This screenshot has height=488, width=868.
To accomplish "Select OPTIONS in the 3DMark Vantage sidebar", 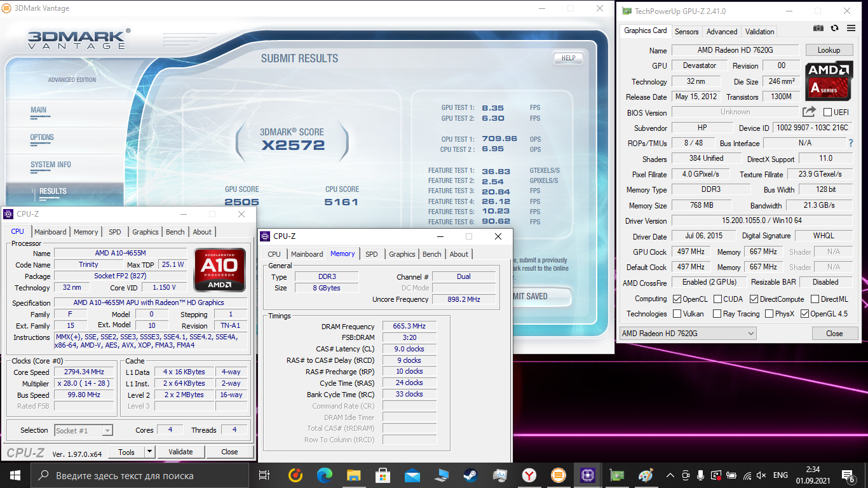I will 42,137.
